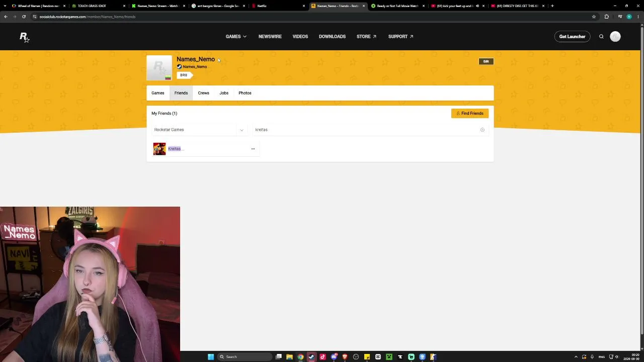
Task: Open the Rockstar Games filter dropdown
Action: click(x=199, y=130)
